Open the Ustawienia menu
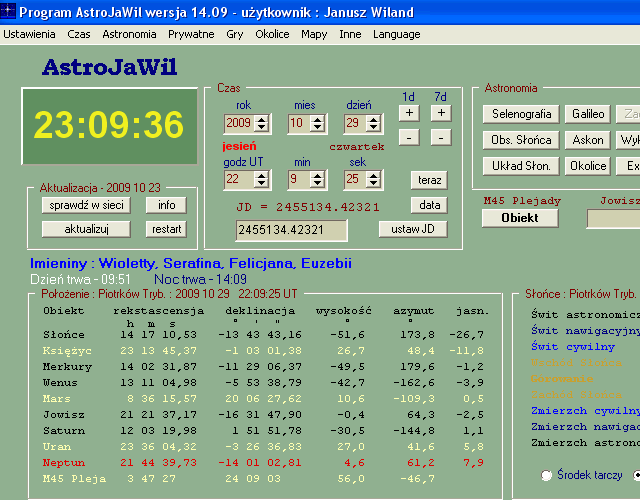 [29, 34]
